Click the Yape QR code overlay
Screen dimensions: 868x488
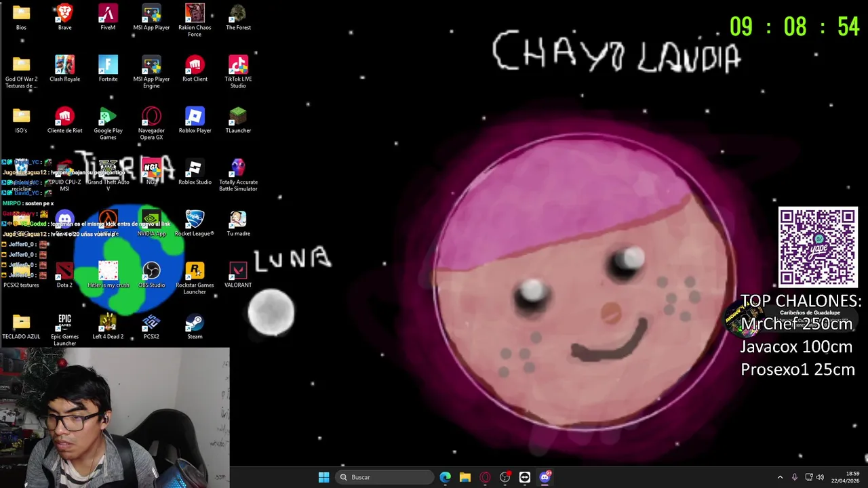coord(818,247)
